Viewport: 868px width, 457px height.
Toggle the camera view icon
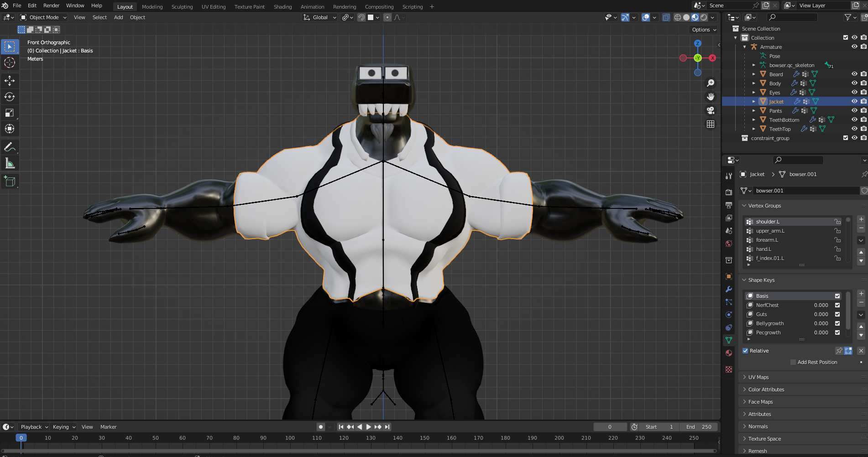pyautogui.click(x=711, y=110)
